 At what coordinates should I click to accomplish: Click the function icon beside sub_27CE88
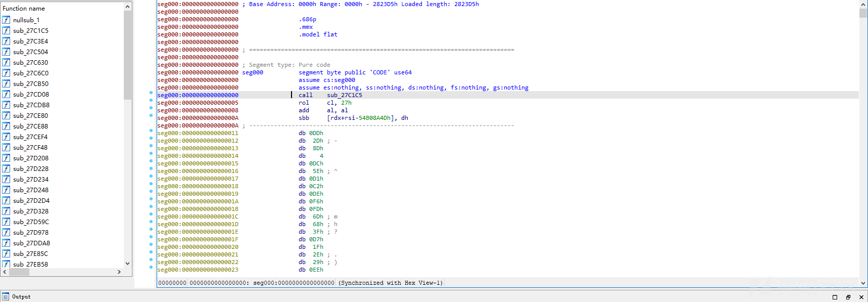pos(6,126)
